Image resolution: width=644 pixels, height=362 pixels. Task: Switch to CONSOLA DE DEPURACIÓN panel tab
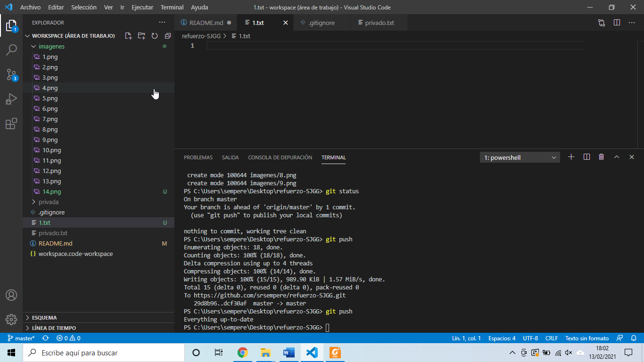tap(280, 157)
